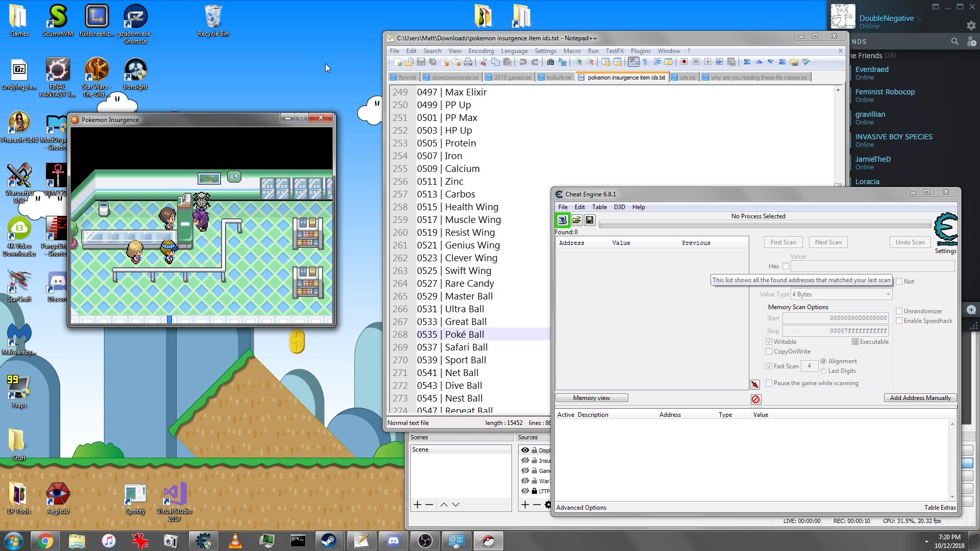Toggle the Hex checkbox in Cheat Engine
This screenshot has width=980, height=551.
(786, 266)
